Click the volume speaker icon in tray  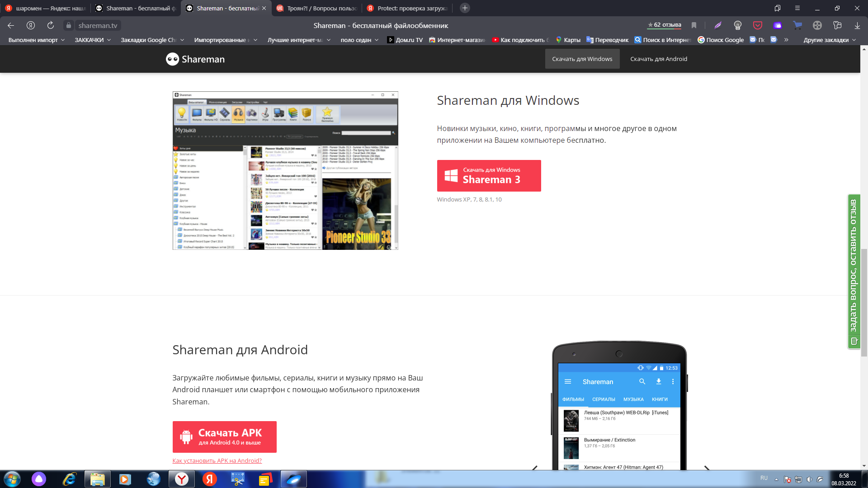coord(809,479)
